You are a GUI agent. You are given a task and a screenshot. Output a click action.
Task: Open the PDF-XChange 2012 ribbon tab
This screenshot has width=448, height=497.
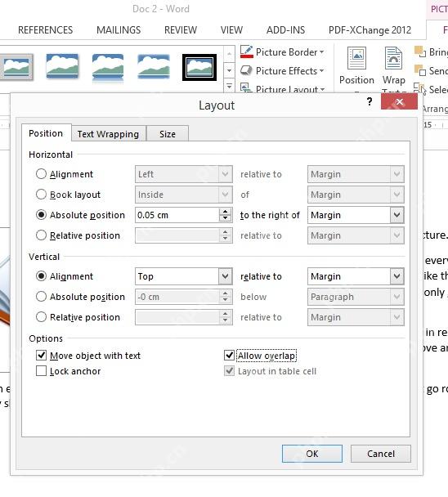pos(370,30)
